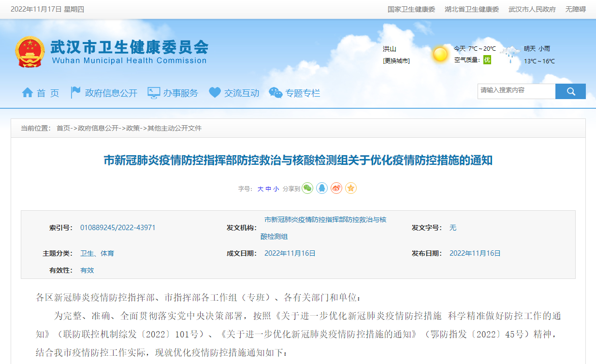Share to QZone star icon
The height and width of the screenshot is (364, 596).
[x=351, y=188]
